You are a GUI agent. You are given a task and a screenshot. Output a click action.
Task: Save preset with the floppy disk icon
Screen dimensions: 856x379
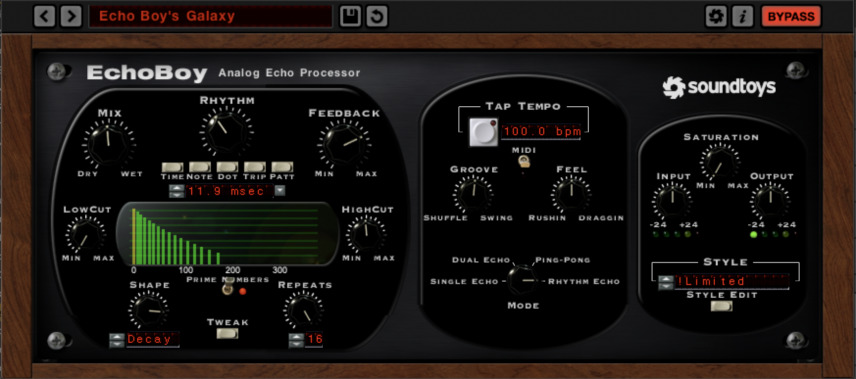350,16
